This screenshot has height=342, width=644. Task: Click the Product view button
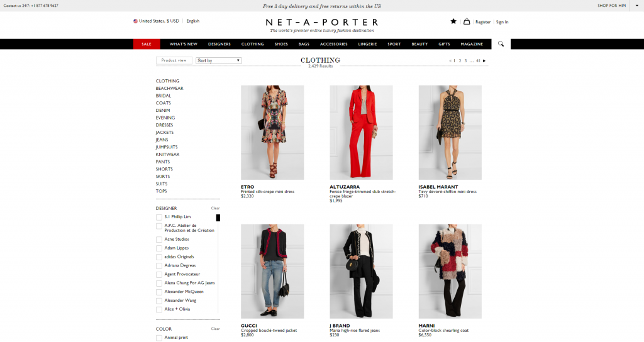pos(174,60)
